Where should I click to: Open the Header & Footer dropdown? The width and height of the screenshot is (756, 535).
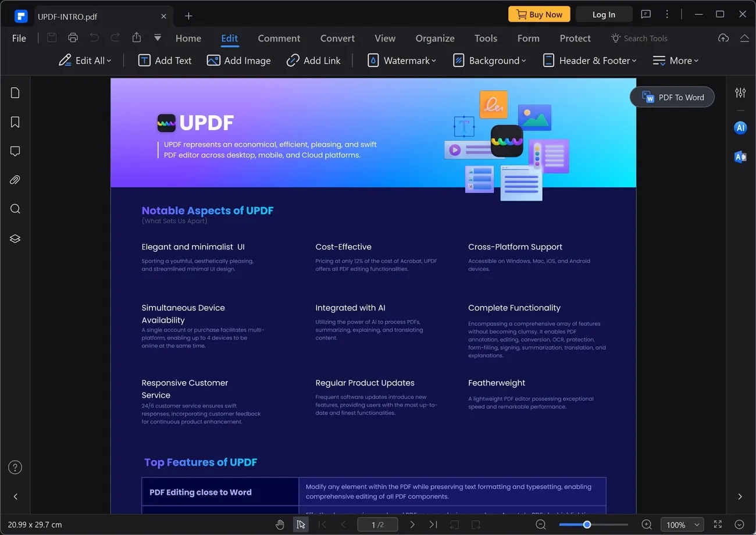pos(589,60)
